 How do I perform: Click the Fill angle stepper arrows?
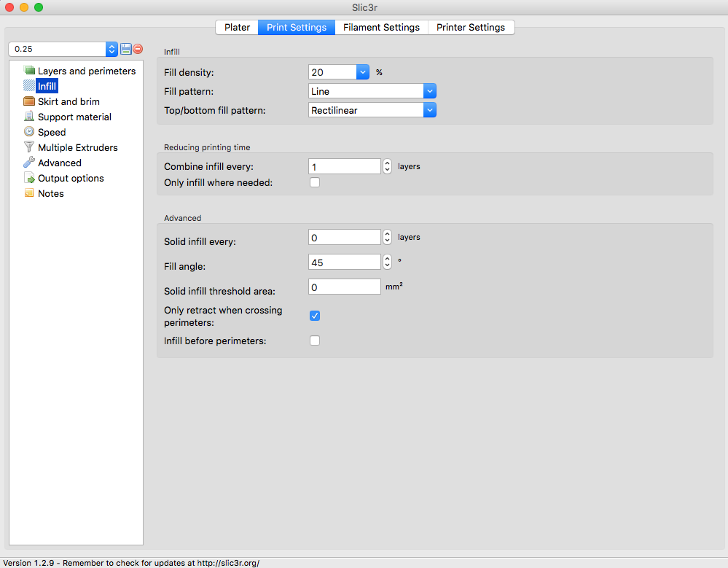387,262
